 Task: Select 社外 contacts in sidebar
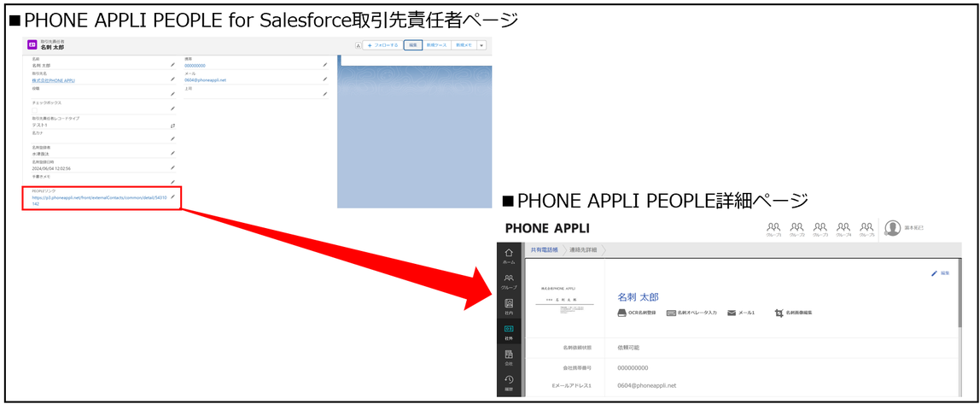point(509,331)
